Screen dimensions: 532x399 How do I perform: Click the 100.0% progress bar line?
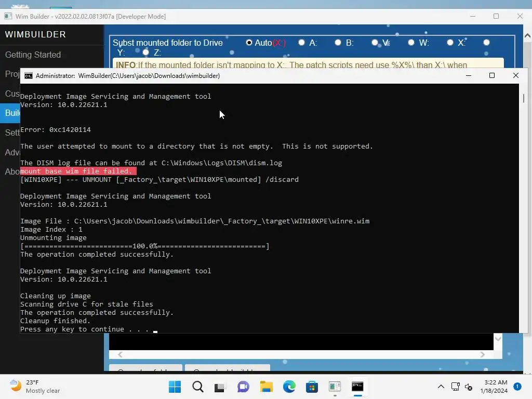click(x=145, y=246)
